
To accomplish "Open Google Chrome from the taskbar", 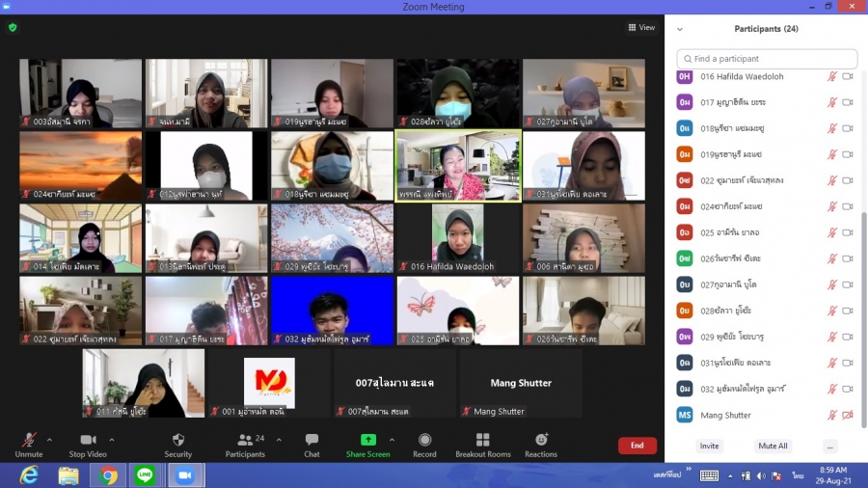I will click(x=108, y=475).
